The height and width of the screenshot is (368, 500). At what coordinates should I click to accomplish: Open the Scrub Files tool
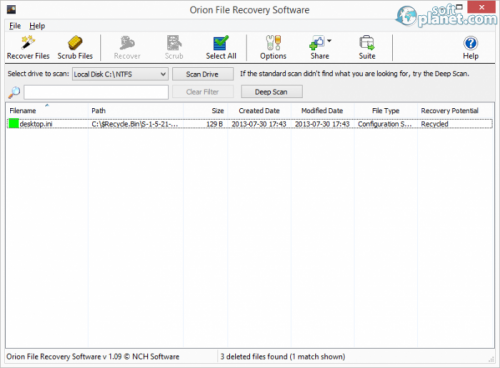pos(75,48)
